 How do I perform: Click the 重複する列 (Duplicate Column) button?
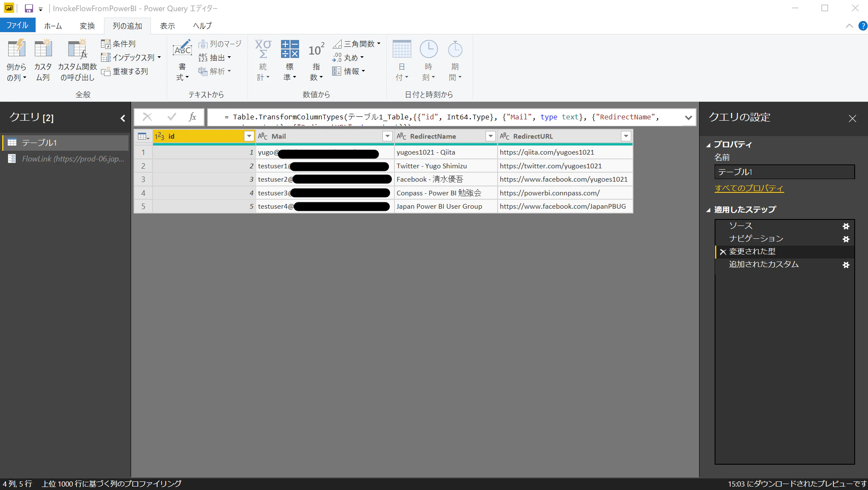pyautogui.click(x=125, y=71)
